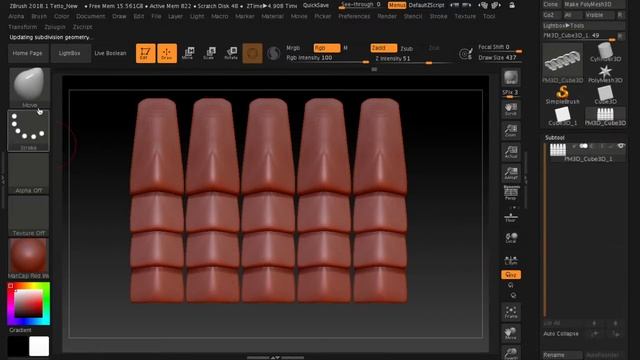The height and width of the screenshot is (360, 640).
Task: Toggle Local transformations
Action: coord(511,238)
